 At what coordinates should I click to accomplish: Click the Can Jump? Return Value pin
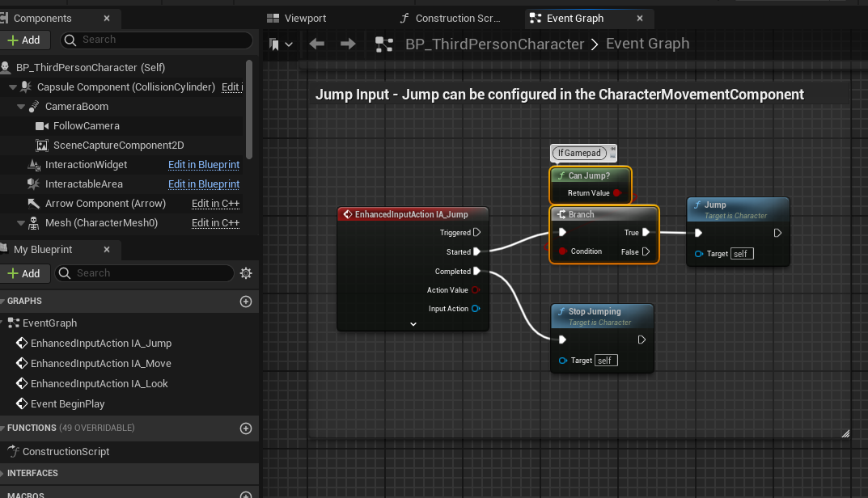(x=617, y=193)
